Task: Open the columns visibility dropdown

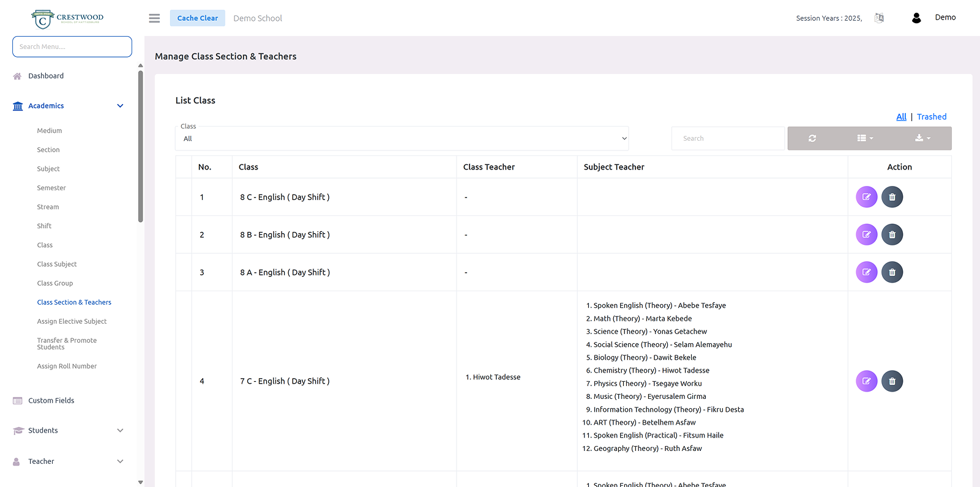Action: pyautogui.click(x=865, y=138)
